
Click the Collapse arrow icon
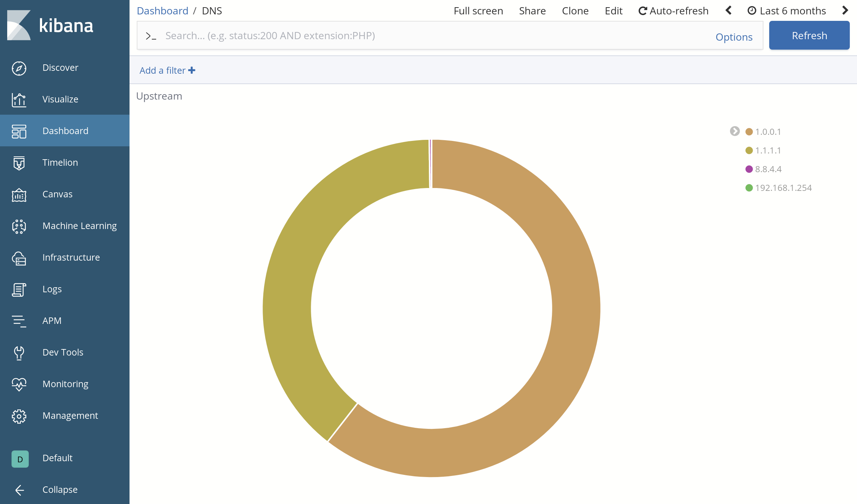(19, 490)
